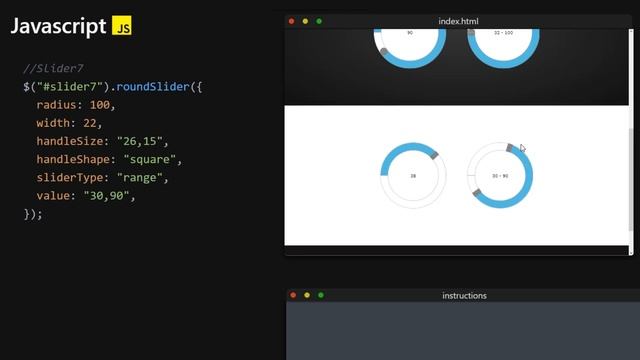Click the index.html window title
Viewport: 640px width, 360px height.
point(458,21)
